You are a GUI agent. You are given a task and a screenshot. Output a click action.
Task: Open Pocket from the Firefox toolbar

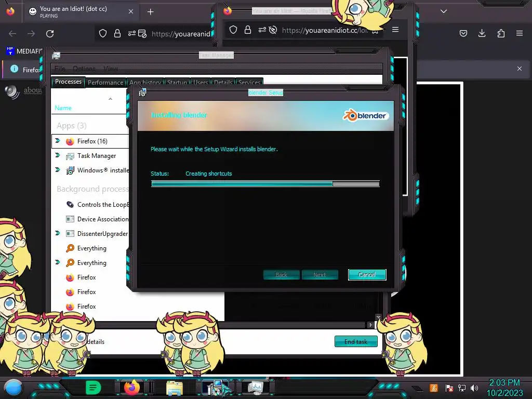tap(463, 33)
